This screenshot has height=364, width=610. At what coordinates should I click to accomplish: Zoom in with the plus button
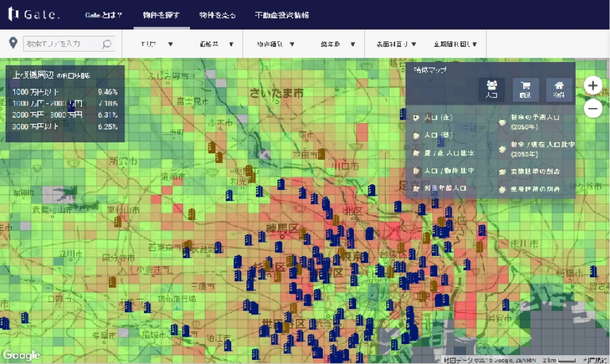click(593, 85)
